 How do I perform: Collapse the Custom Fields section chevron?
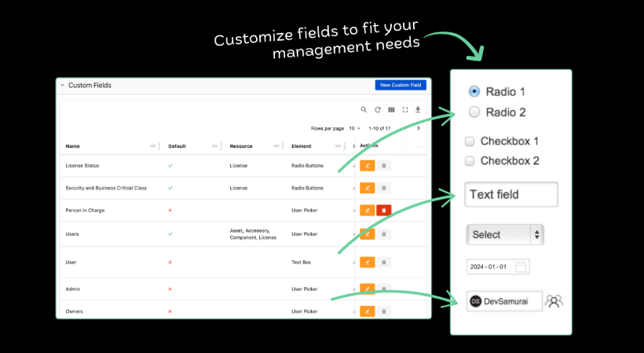63,85
